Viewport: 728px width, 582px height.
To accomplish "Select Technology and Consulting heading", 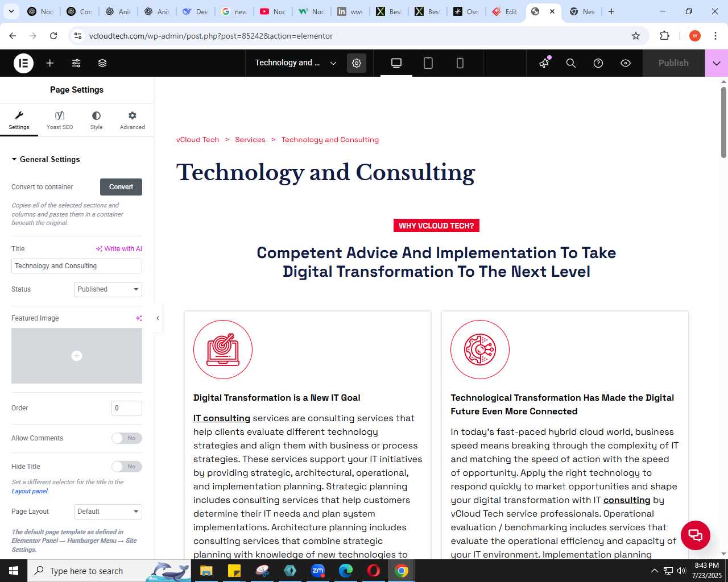I will (325, 173).
